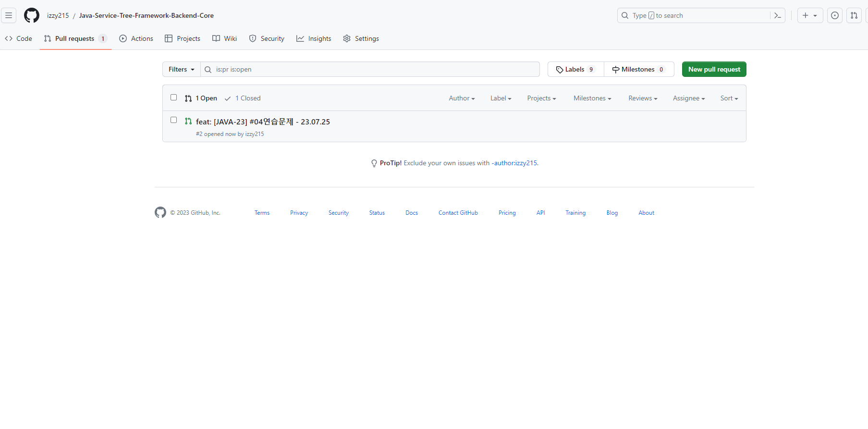Click the plus create-new icon
The image size is (868, 429).
pos(806,15)
